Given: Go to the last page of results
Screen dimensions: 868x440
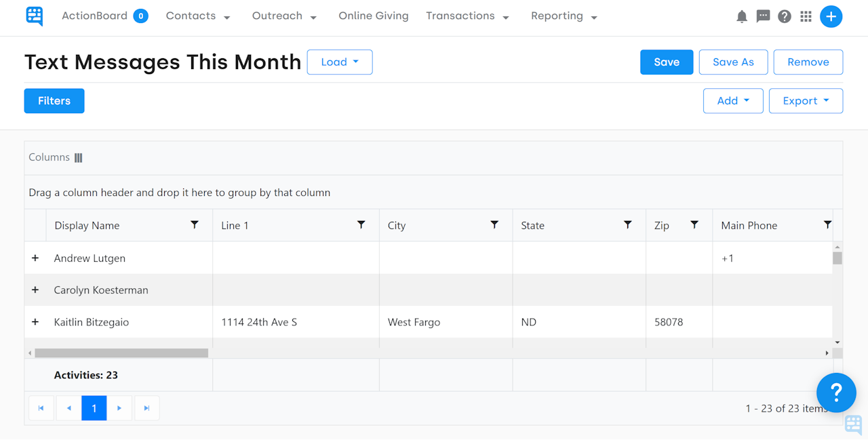Looking at the screenshot, I should (x=147, y=408).
